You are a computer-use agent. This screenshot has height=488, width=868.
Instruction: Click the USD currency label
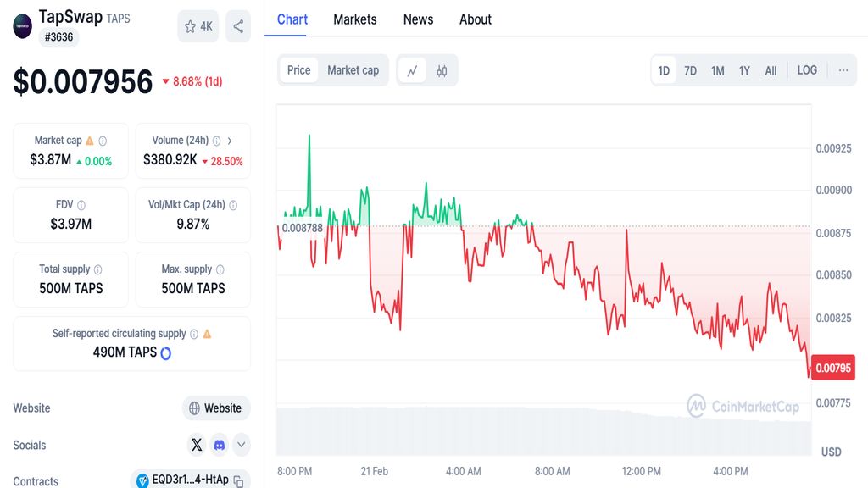tap(831, 452)
